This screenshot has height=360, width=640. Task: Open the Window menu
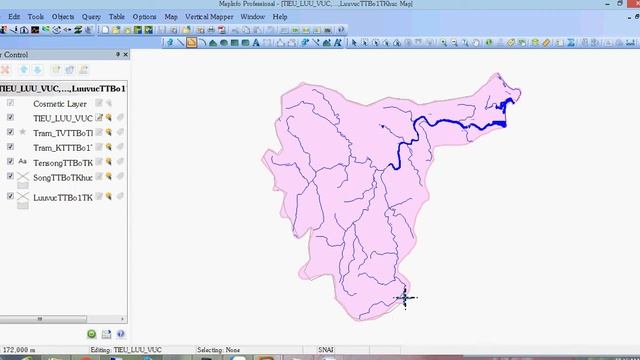point(253,17)
